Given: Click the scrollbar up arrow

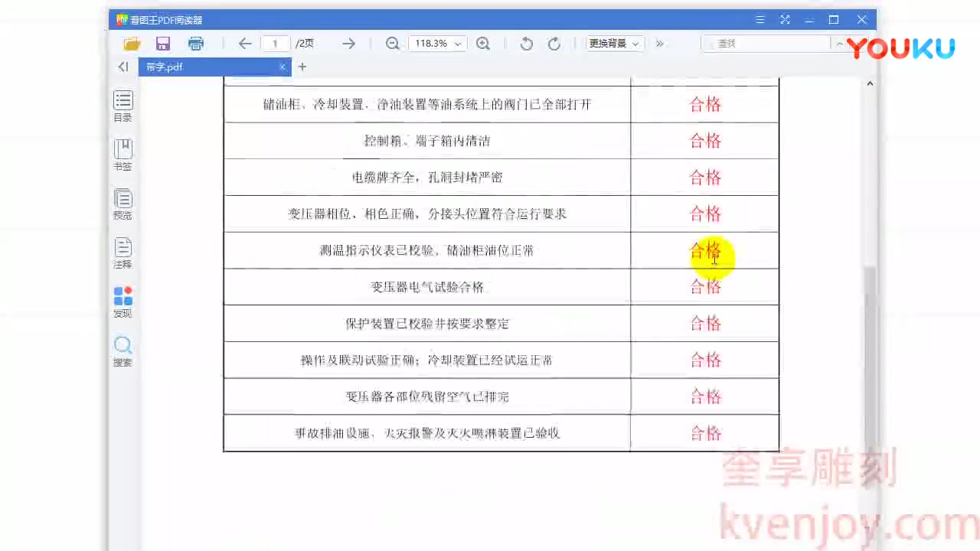Looking at the screenshot, I should [x=870, y=83].
